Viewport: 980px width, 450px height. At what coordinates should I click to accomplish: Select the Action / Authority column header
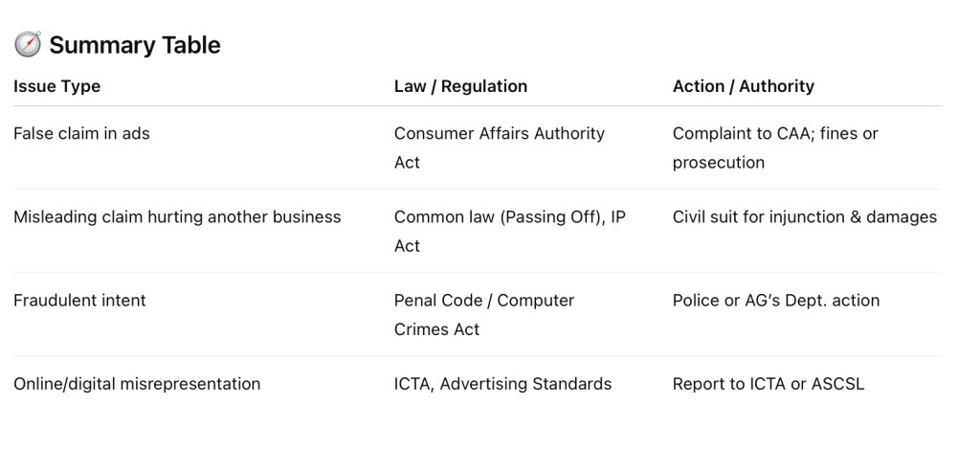pyautogui.click(x=743, y=86)
